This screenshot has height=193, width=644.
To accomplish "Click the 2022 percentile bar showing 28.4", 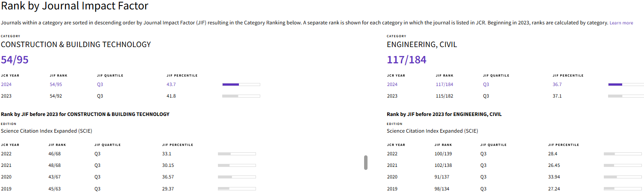I will point(623,154).
